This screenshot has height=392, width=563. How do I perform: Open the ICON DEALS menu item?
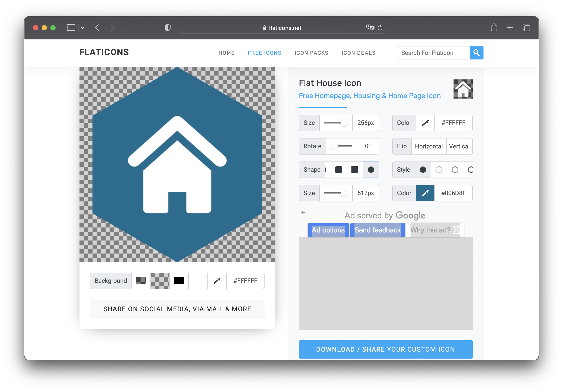[358, 53]
